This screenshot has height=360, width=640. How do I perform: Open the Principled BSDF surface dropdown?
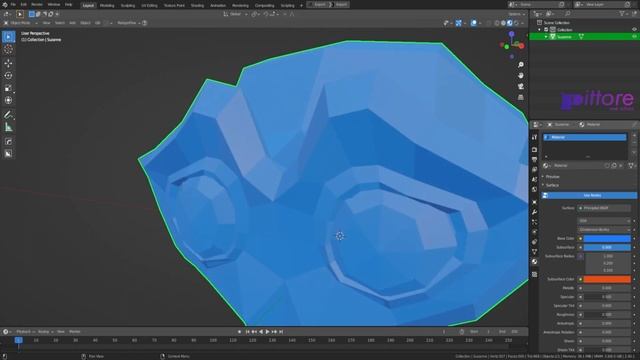[604, 208]
